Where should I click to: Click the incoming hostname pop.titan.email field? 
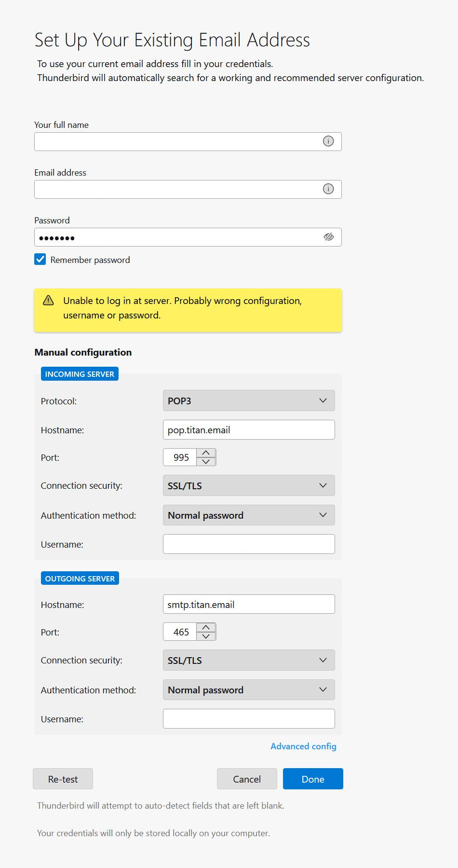pyautogui.click(x=248, y=430)
